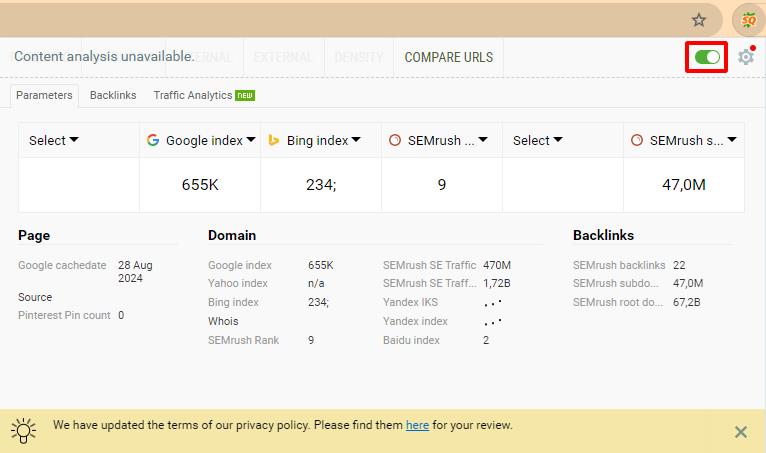Image resolution: width=766 pixels, height=453 pixels.
Task: Expand the first Select dropdown
Action: tap(54, 141)
